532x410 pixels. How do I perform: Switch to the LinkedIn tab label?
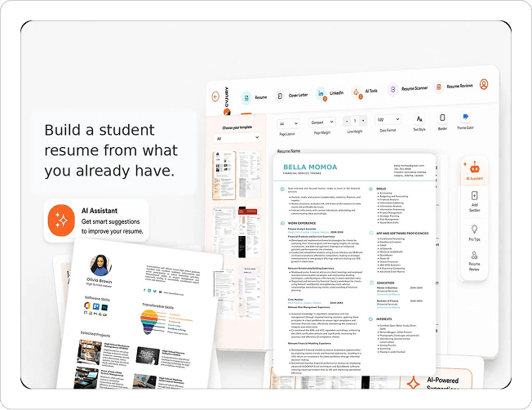[x=336, y=93]
